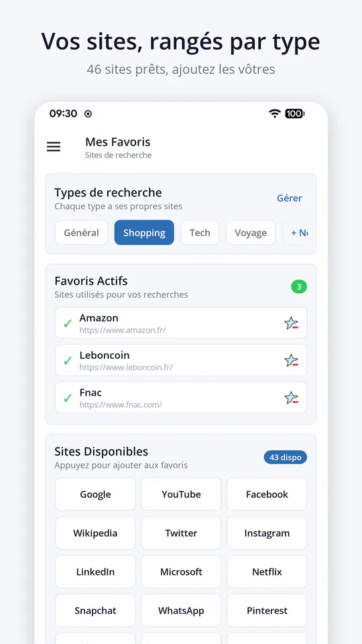Select the Général search type
This screenshot has height=644, width=362.
(81, 233)
